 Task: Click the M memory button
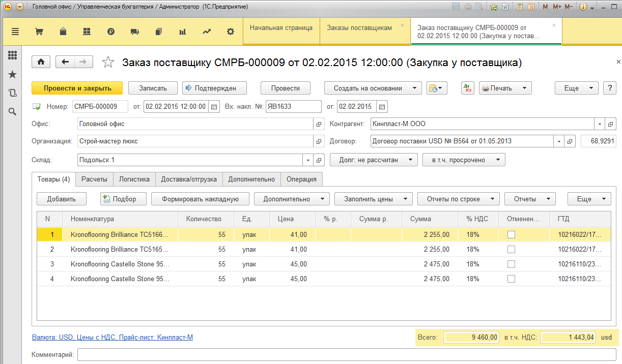coord(545,7)
